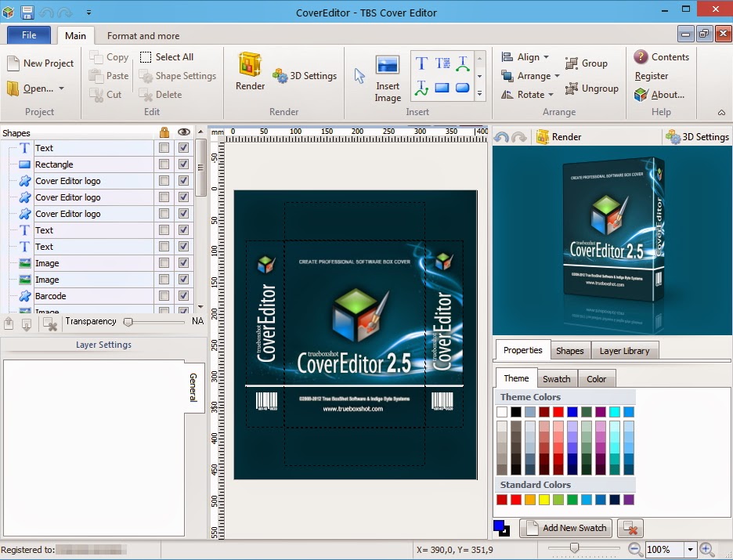
Task: Toggle visibility of third Cover Editor logo
Action: pyautogui.click(x=183, y=213)
